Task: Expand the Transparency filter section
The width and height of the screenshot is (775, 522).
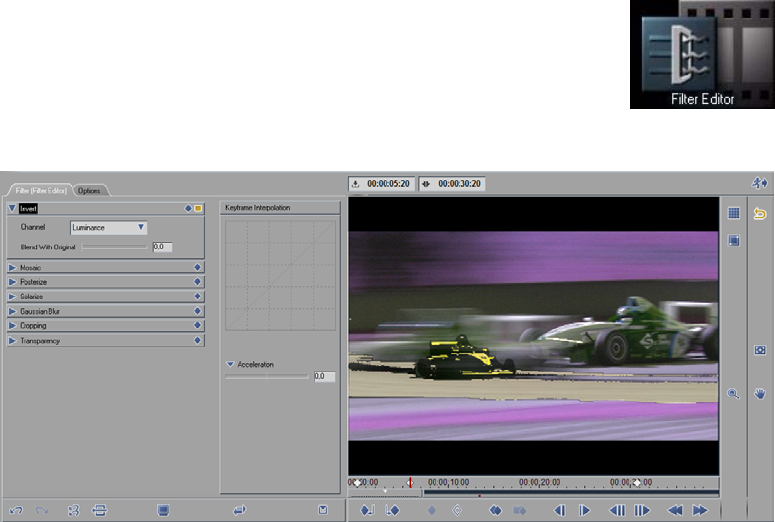Action: pyautogui.click(x=12, y=341)
